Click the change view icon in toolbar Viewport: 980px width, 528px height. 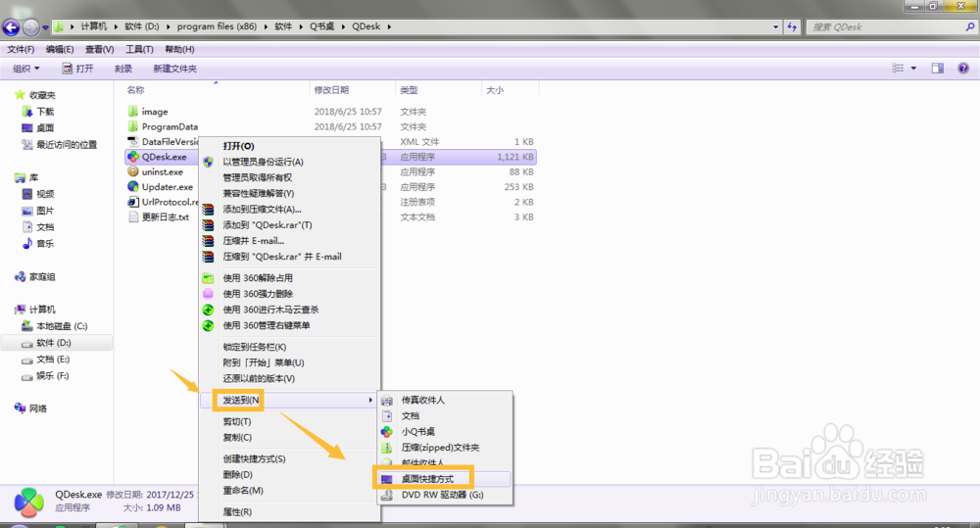coord(898,69)
